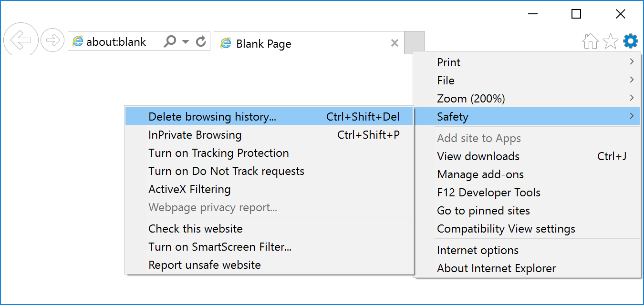Close the Blank Page tab

(x=395, y=43)
